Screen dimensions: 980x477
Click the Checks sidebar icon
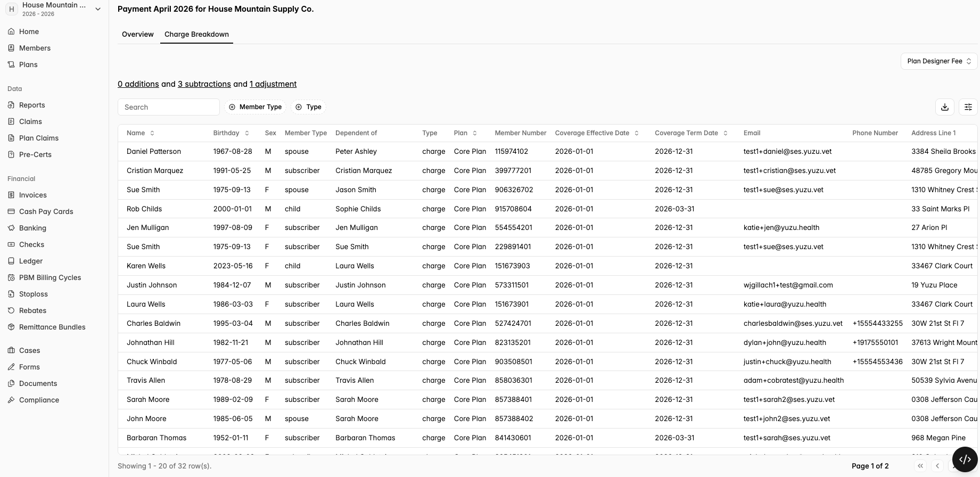pos(11,244)
